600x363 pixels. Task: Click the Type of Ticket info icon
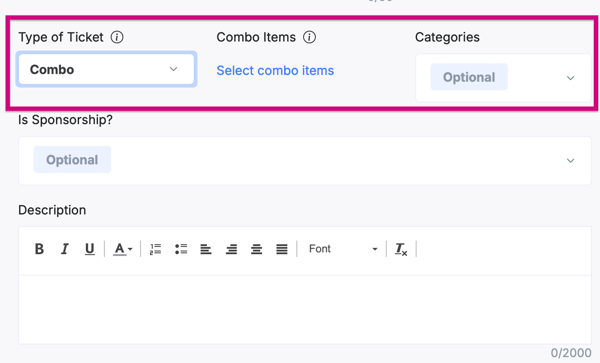(x=117, y=37)
